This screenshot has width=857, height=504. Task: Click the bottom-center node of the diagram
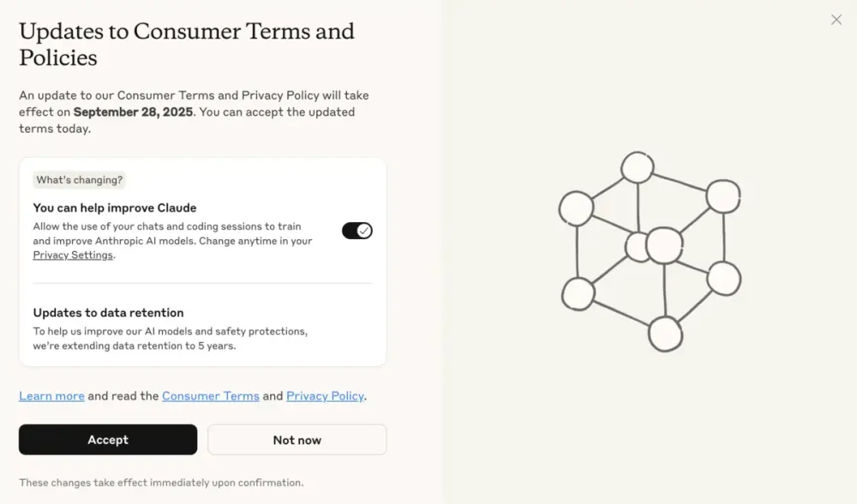tap(666, 336)
